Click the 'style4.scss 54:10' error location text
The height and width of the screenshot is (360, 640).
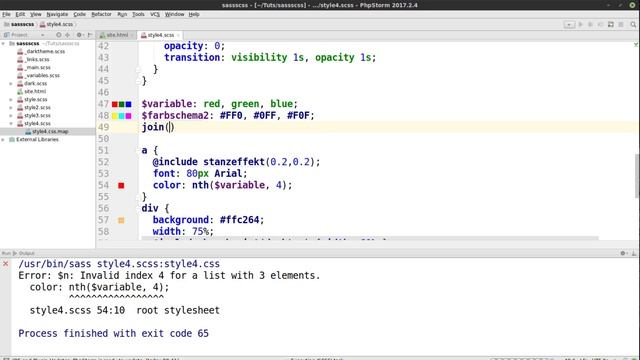[77, 310]
